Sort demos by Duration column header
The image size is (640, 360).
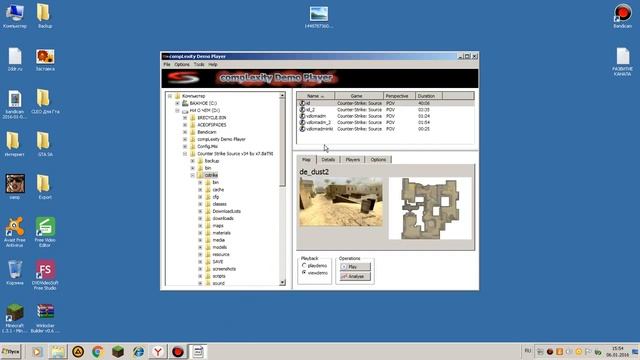[x=429, y=96]
